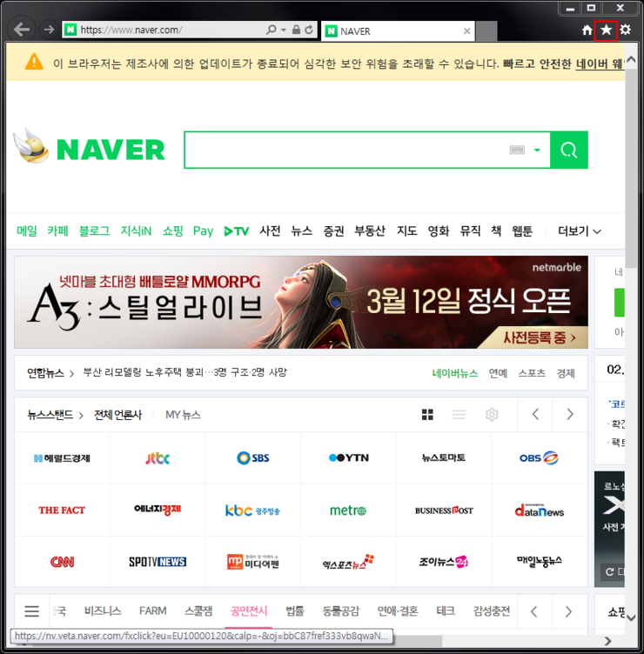Close the NAVER tab
The height and width of the screenshot is (654, 644).
[467, 30]
